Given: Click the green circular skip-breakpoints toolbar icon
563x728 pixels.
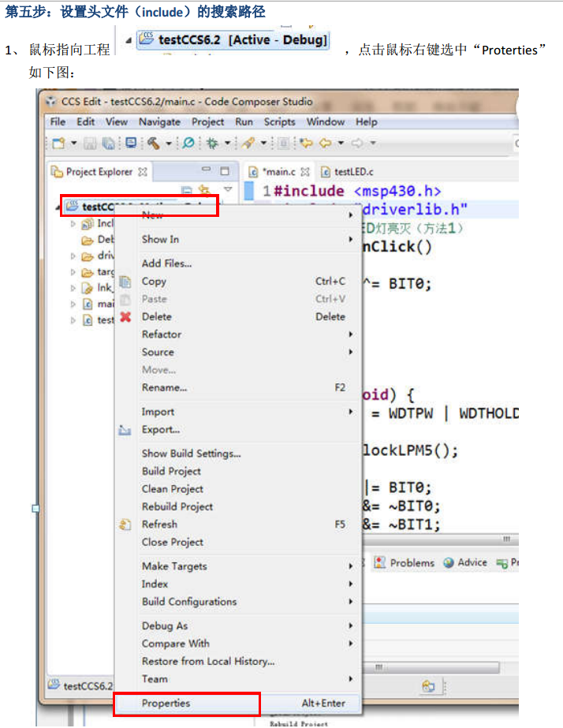Looking at the screenshot, I should tap(188, 143).
